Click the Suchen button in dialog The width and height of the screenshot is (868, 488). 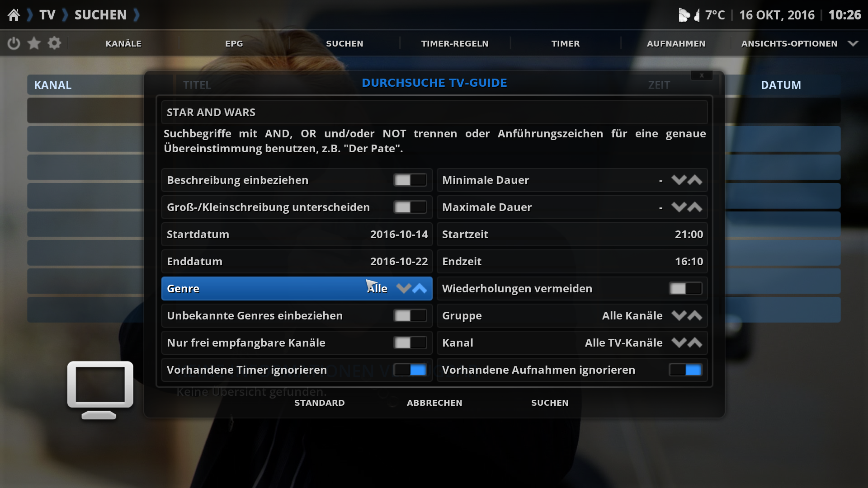click(x=550, y=403)
